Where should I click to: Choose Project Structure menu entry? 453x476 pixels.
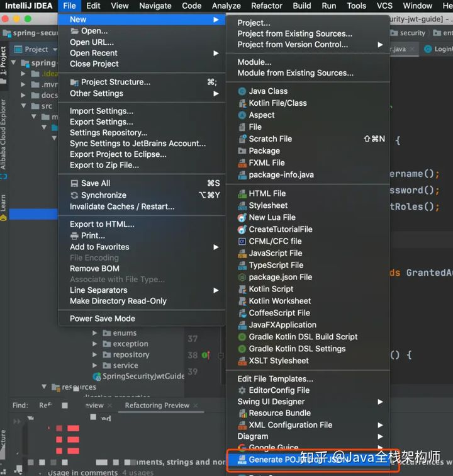[142, 82]
